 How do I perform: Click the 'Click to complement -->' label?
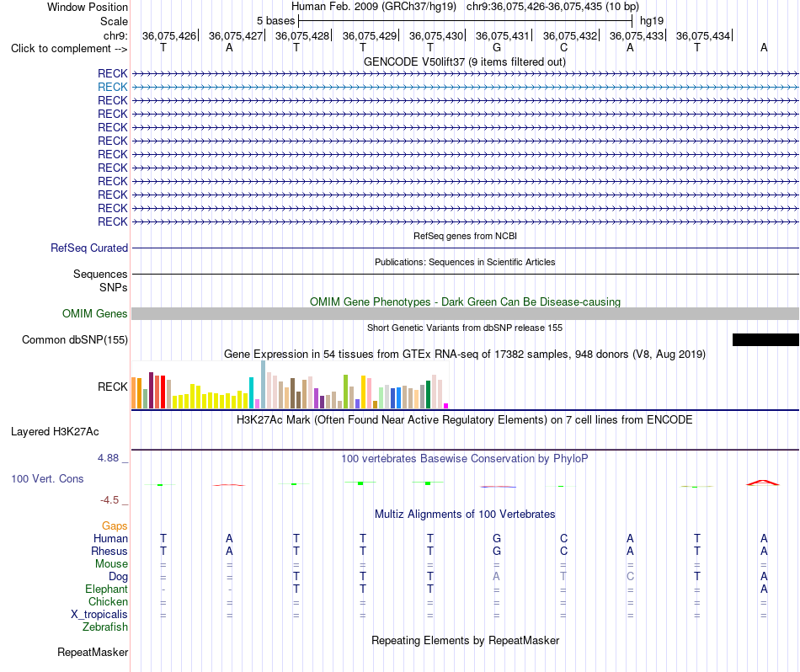(69, 49)
